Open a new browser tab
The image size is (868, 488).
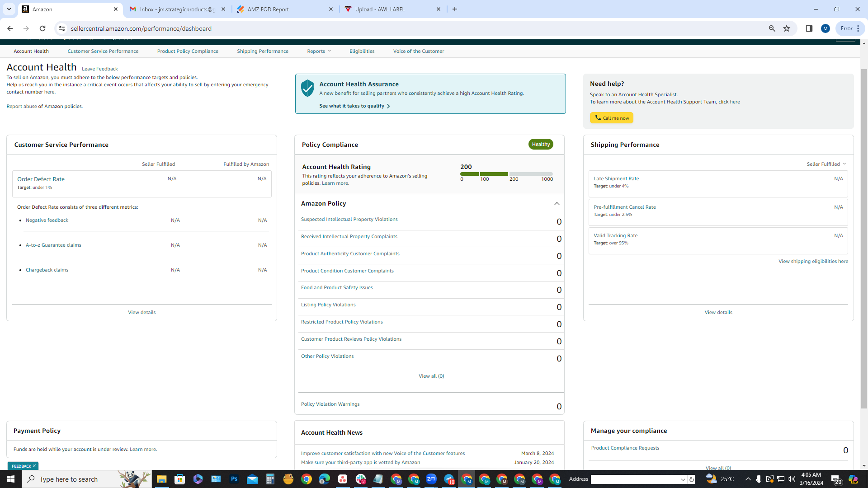click(455, 9)
